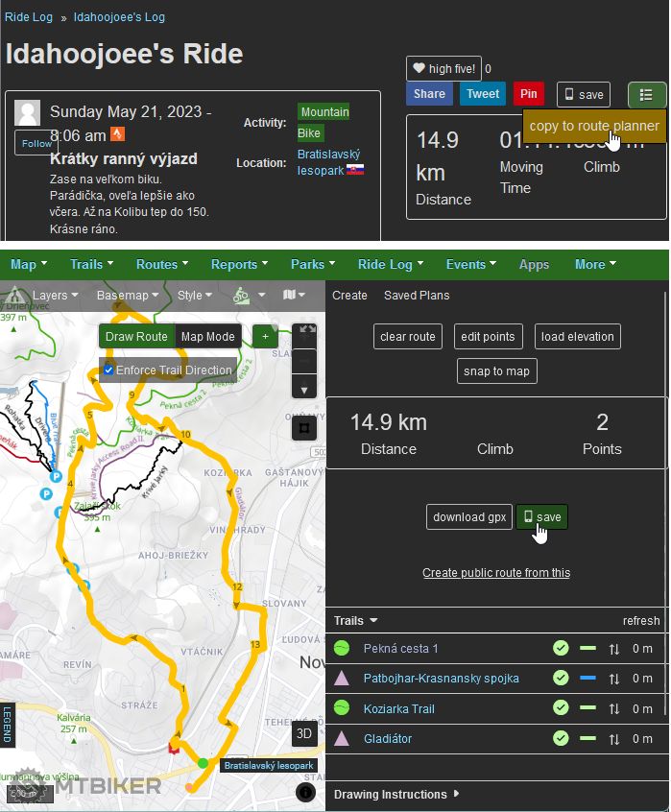Click the square locate icon on map
Viewport: 671px width, 812px height.
click(x=305, y=427)
